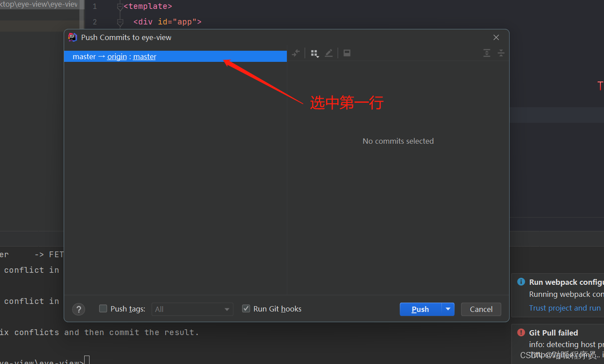Click the help question mark button
The width and height of the screenshot is (604, 364).
click(78, 309)
